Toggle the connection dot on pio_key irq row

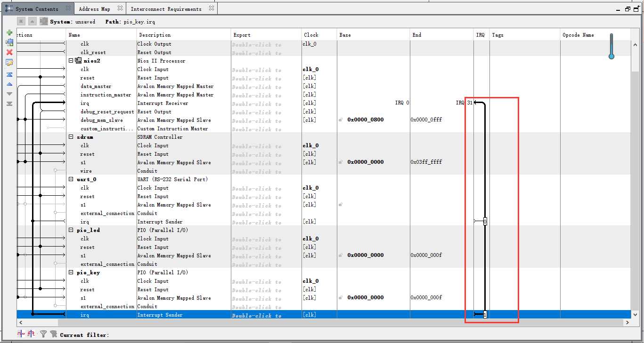click(x=33, y=314)
